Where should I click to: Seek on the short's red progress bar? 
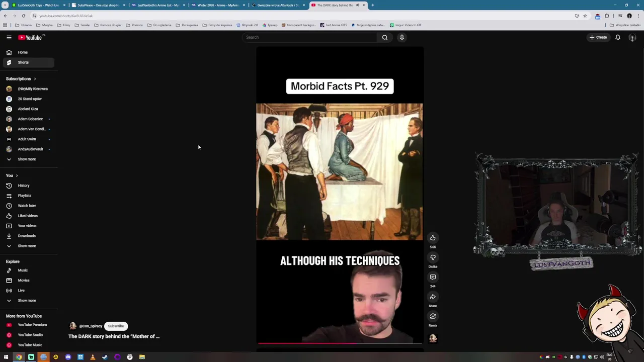340,343
